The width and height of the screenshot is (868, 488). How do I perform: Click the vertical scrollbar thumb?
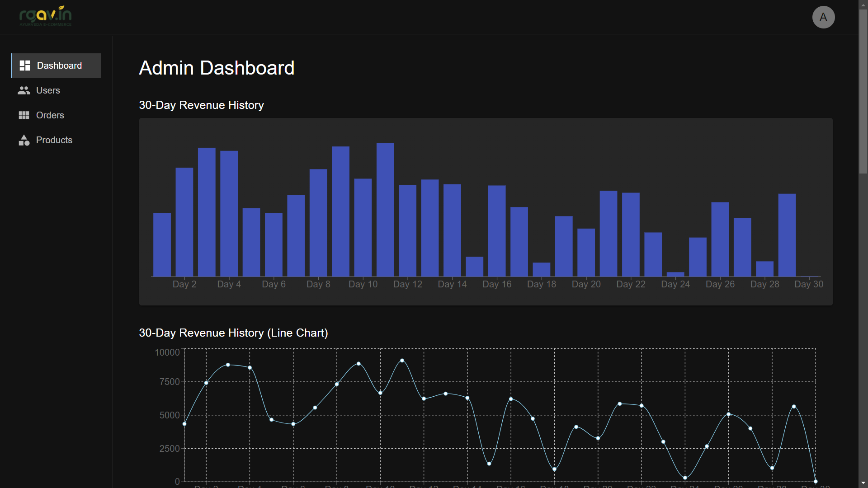863,90
